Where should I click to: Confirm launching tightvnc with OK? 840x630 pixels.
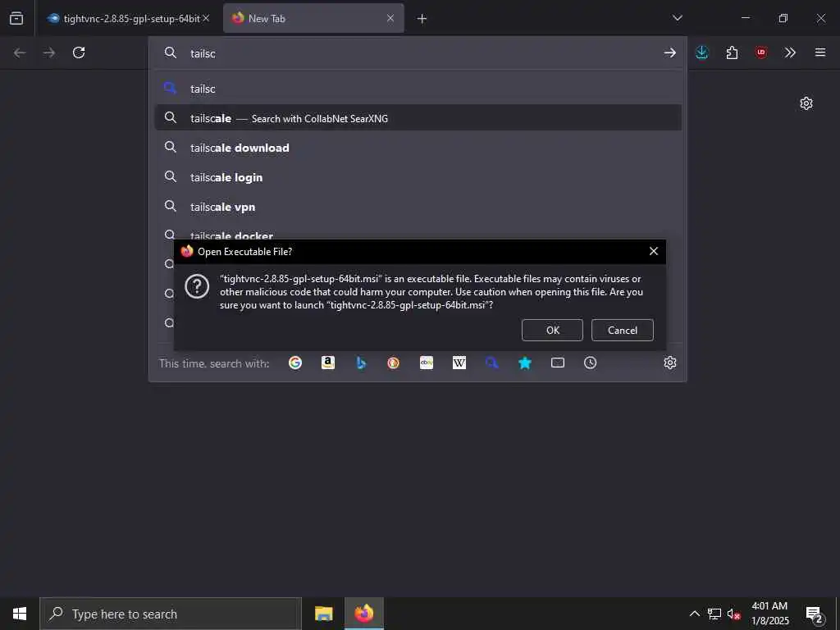pos(552,330)
